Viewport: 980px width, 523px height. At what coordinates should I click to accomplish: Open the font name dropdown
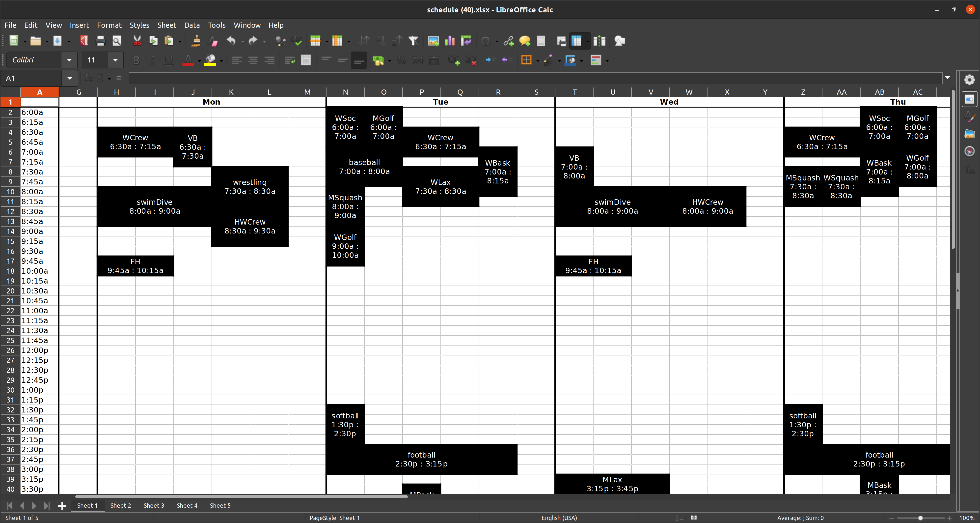[69, 60]
